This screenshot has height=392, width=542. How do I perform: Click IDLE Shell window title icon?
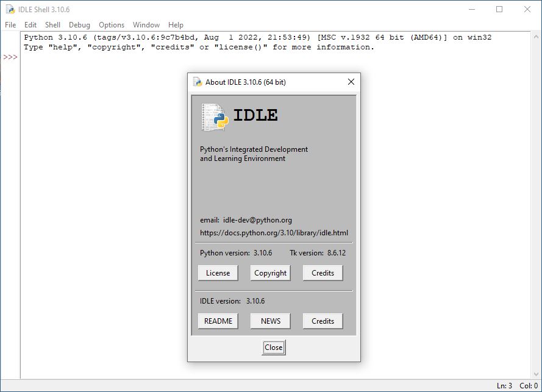(10, 9)
